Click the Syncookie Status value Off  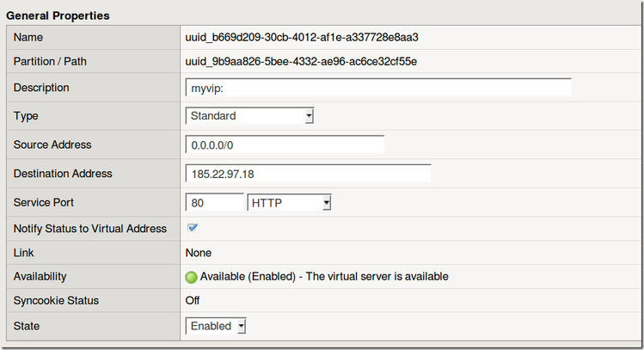pyautogui.click(x=193, y=301)
